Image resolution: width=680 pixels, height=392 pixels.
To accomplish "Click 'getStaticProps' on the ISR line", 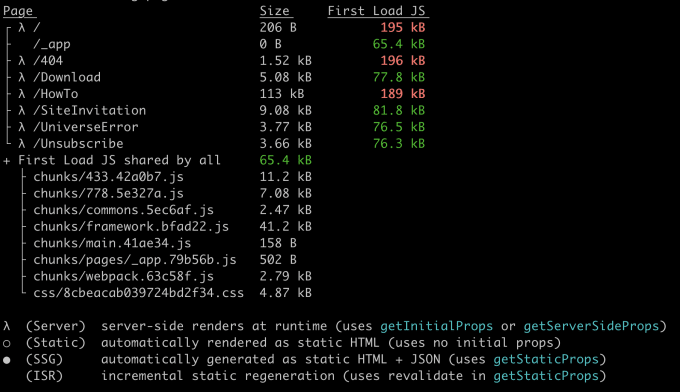I will pos(546,376).
